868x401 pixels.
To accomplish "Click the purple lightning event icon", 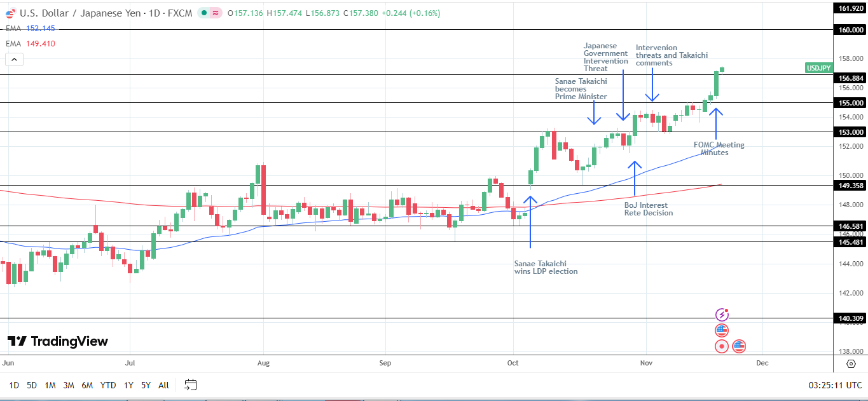I will [x=722, y=315].
